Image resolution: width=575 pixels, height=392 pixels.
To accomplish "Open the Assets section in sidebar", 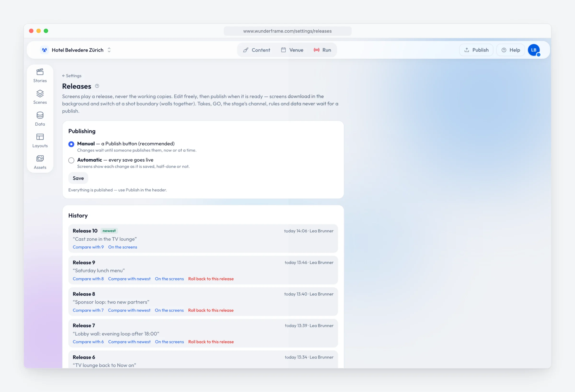I will coord(40,162).
